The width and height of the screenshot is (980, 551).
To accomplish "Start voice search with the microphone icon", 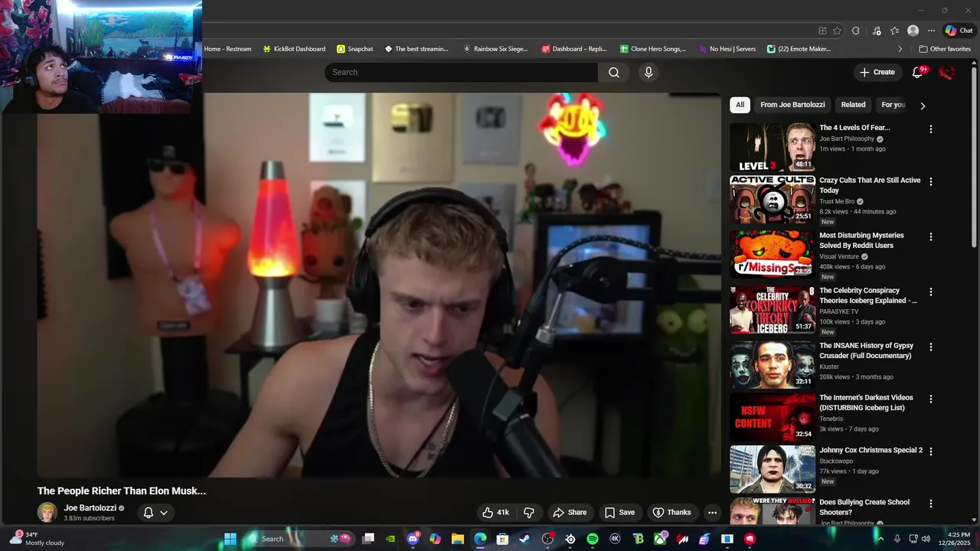I will [648, 72].
